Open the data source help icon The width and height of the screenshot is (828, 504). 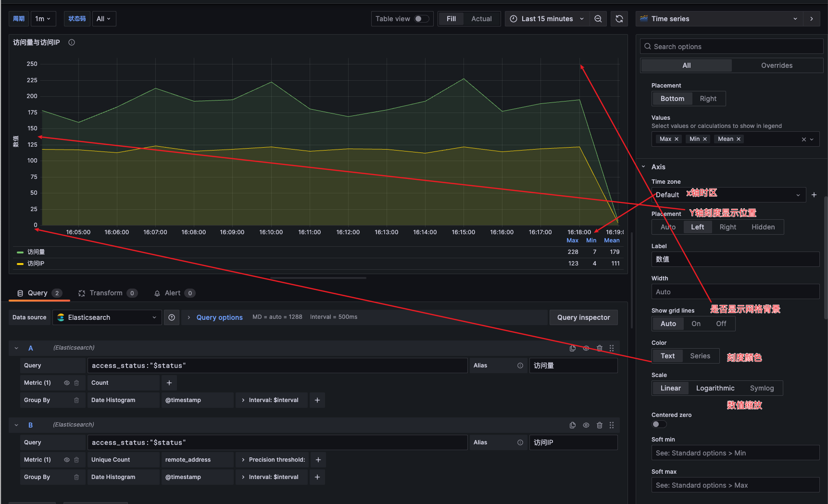pos(172,317)
